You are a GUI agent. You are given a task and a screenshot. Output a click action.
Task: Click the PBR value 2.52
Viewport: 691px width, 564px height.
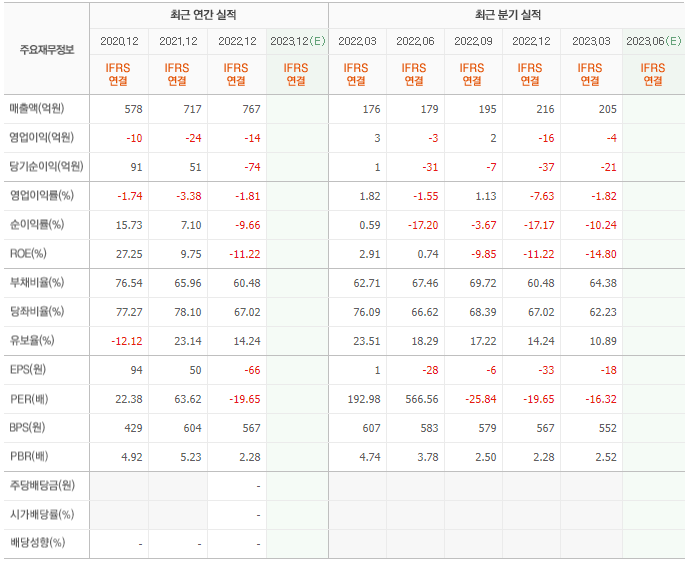point(606,457)
